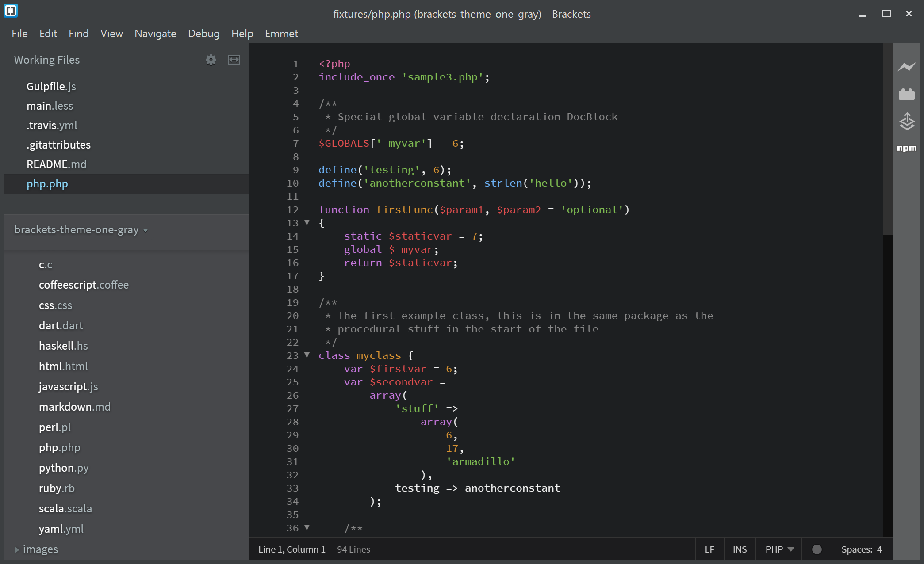Click the status indicator circle in the status bar

point(816,549)
